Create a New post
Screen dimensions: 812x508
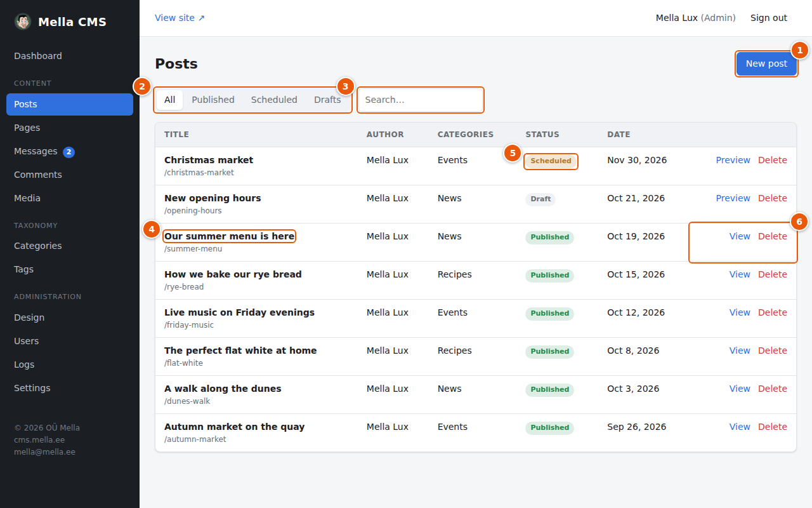tap(766, 63)
